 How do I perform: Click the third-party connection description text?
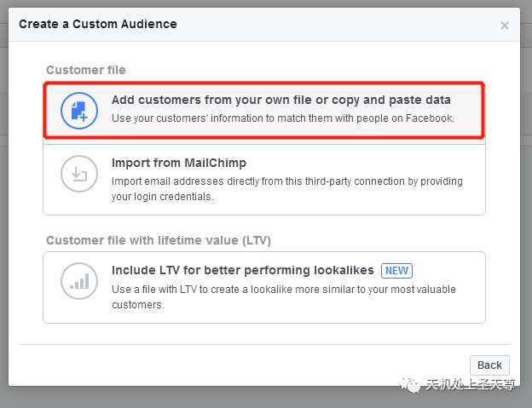coord(287,189)
